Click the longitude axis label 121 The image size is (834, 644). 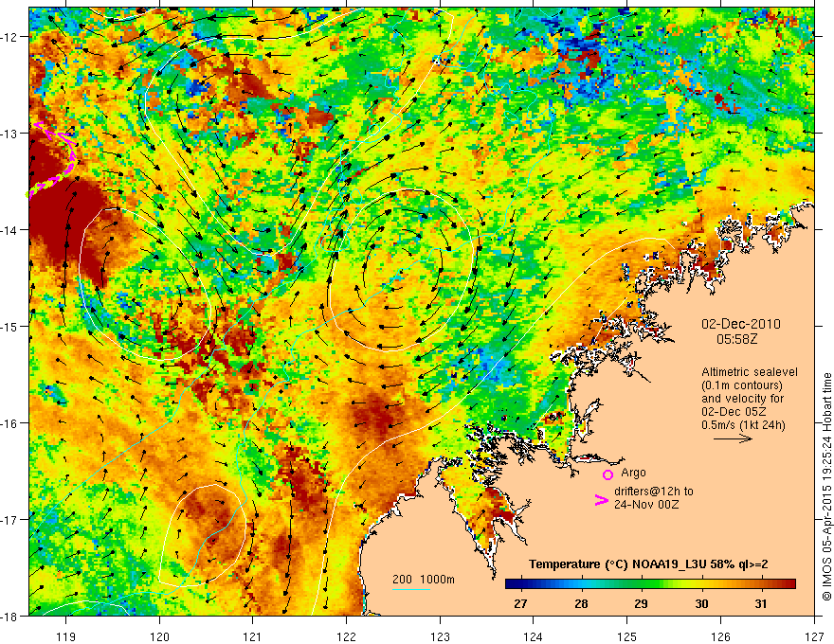[253, 636]
